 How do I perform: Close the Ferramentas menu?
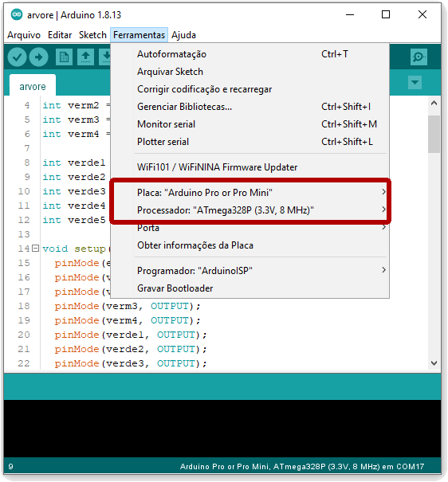pos(139,35)
